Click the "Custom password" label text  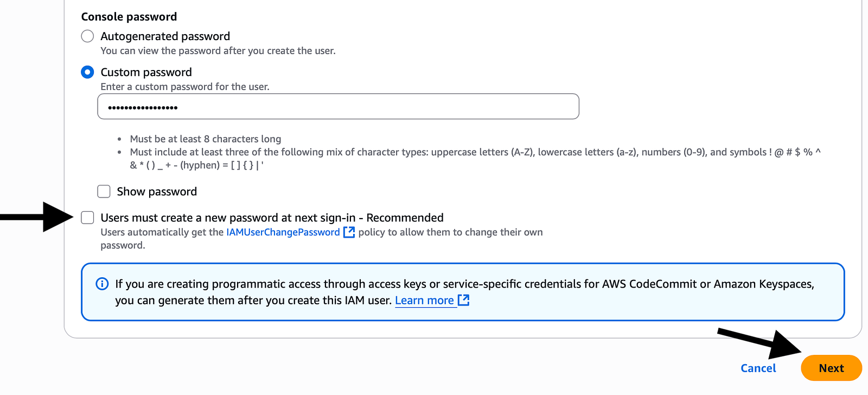[x=146, y=72]
